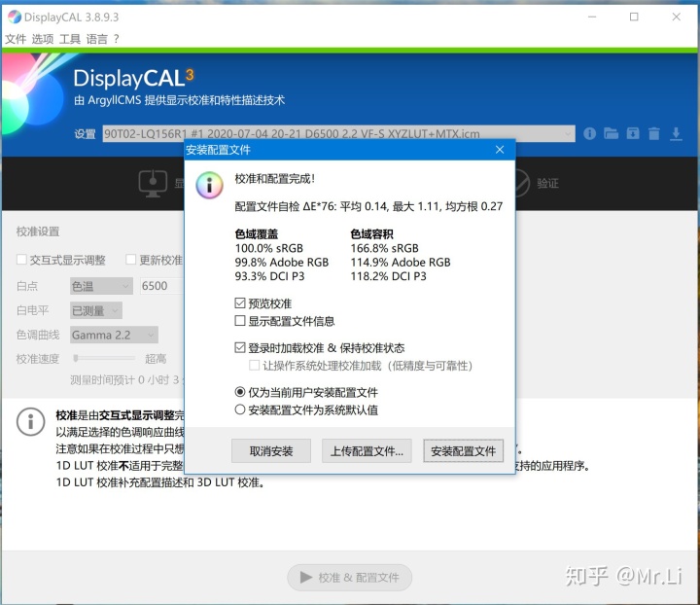Click the 超高 speed label
Screen dimensions: 700x605
[x=156, y=359]
